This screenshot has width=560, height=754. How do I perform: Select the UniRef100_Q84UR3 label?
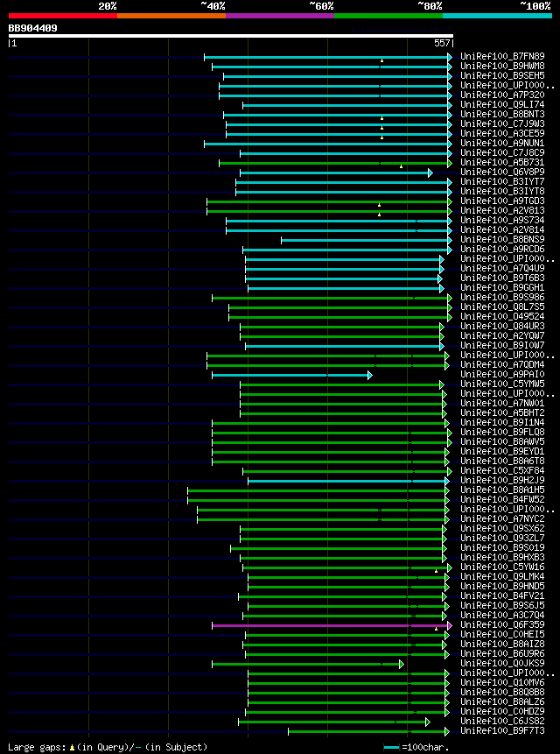[x=502, y=326]
